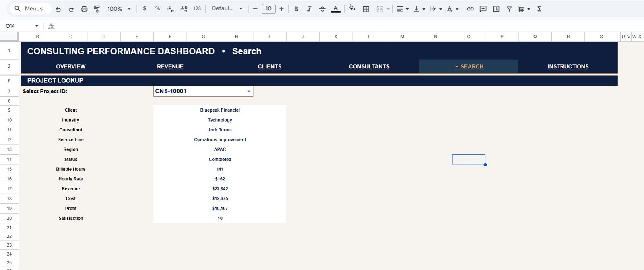
Task: Open the 100% zoom dropdown
Action: pyautogui.click(x=119, y=9)
